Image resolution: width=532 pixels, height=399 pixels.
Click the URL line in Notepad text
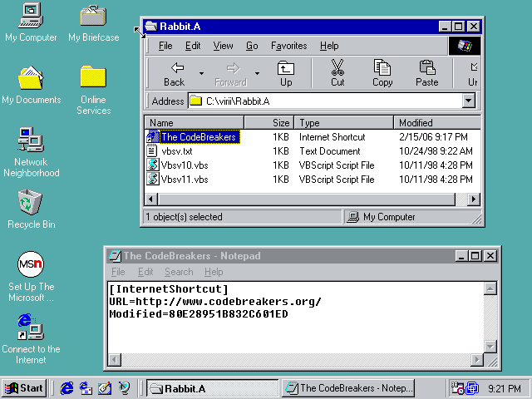pyautogui.click(x=215, y=301)
